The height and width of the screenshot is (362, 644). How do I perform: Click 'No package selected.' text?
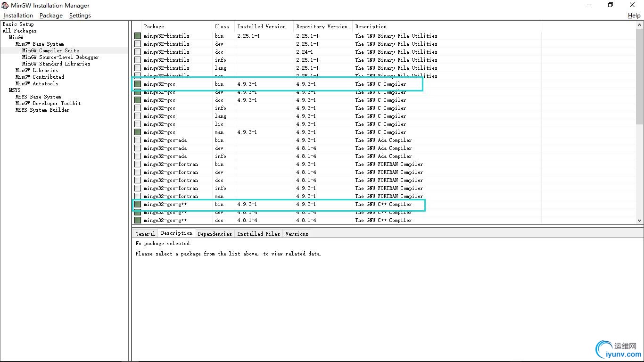pyautogui.click(x=163, y=243)
